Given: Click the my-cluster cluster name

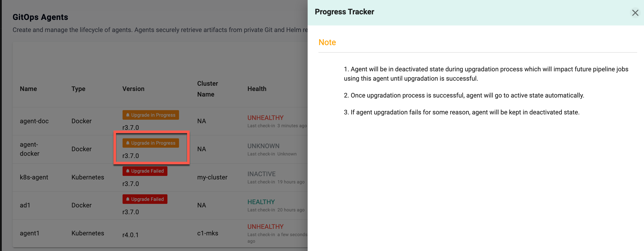Looking at the screenshot, I should tap(212, 177).
